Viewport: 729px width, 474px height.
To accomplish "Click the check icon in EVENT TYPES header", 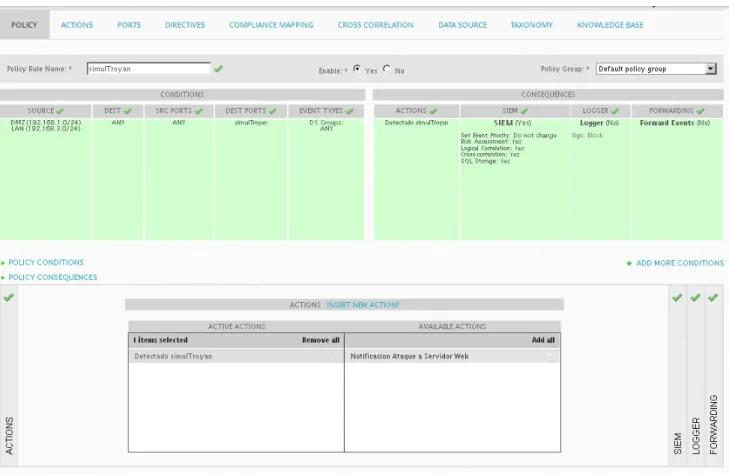I will [x=350, y=111].
